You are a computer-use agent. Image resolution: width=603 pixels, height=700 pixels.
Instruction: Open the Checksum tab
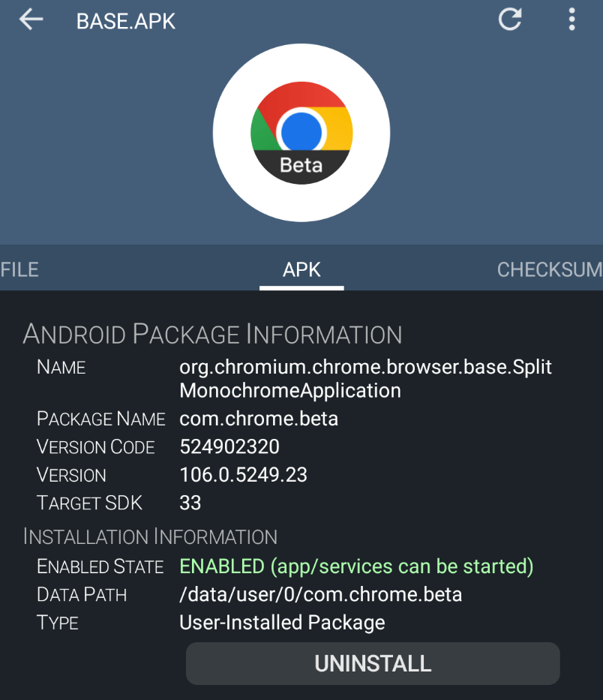(549, 269)
